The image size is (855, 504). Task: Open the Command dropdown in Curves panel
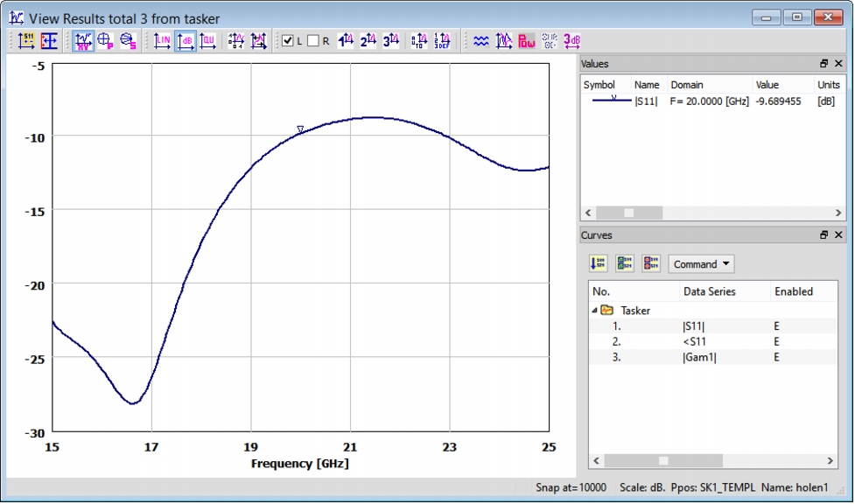(701, 264)
